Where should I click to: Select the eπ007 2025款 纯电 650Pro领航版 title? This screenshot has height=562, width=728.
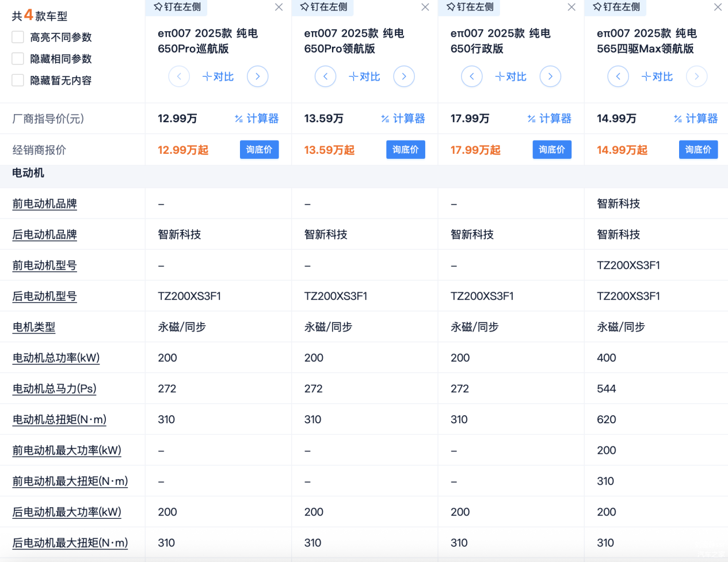(354, 41)
